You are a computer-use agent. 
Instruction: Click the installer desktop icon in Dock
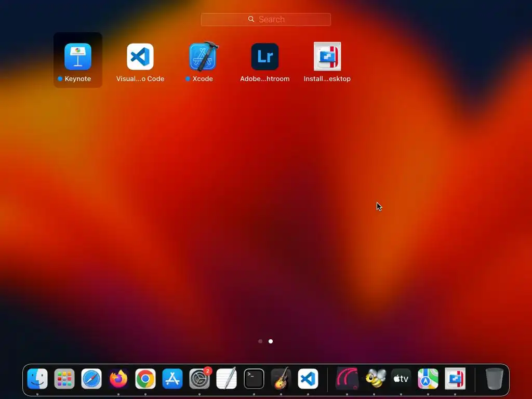click(x=455, y=379)
